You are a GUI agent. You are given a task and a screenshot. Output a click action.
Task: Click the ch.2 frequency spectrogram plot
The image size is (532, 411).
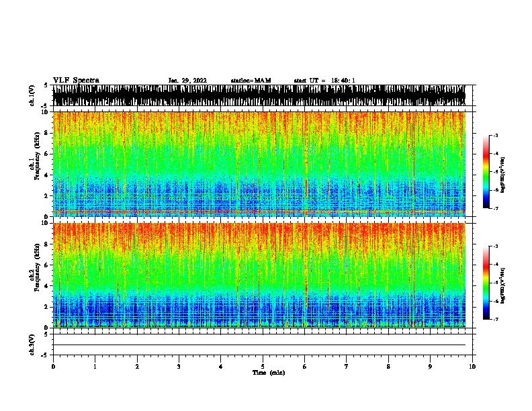pos(259,275)
